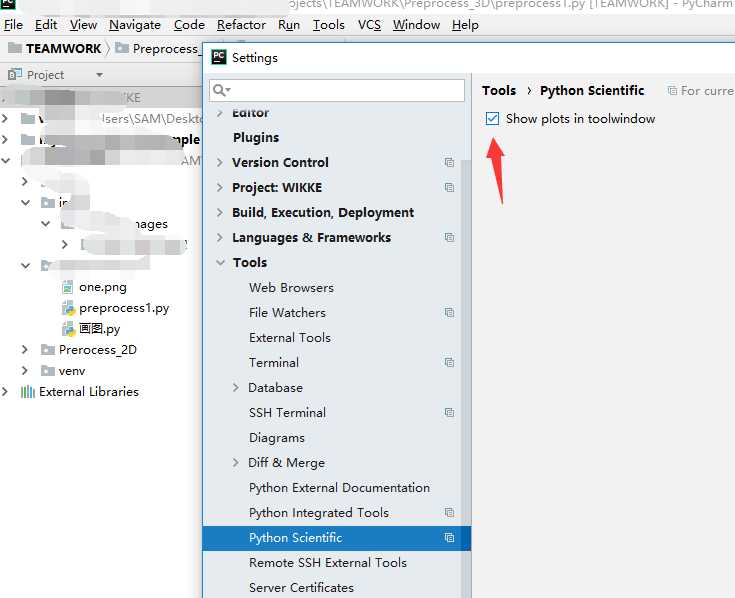Expand External Libraries node

point(5,391)
